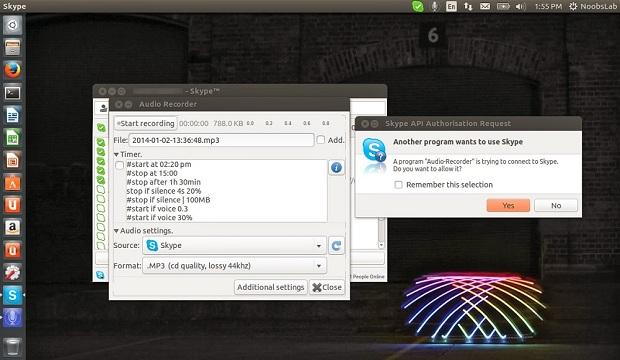Click the timer line '#start at 02:20 pm'
620x360 pixels.
click(x=159, y=164)
